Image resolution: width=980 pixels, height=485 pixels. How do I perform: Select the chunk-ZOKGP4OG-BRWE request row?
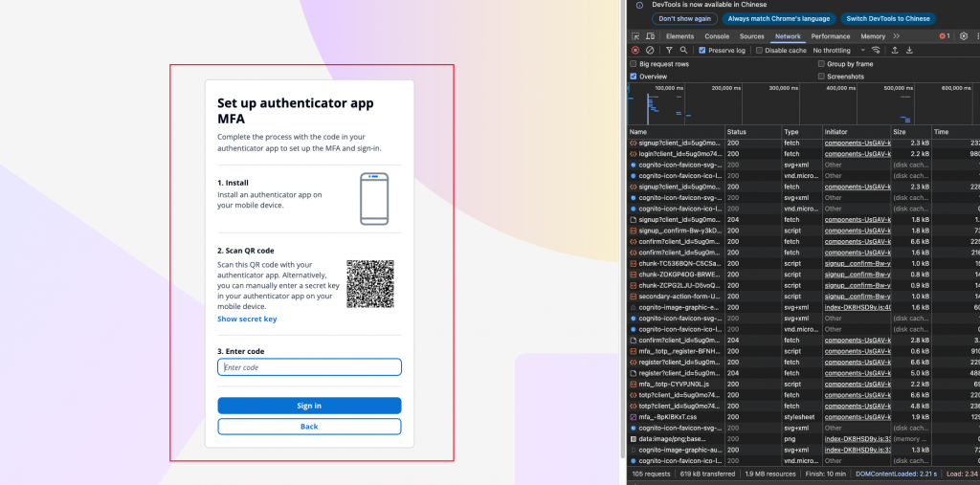(x=803, y=275)
